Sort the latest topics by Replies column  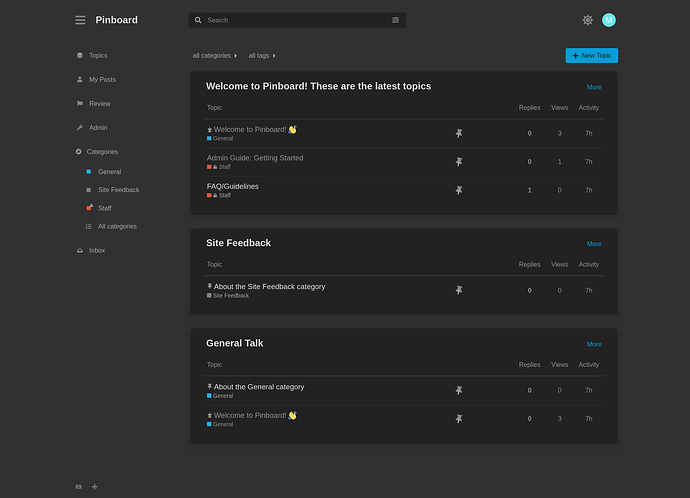click(x=529, y=108)
